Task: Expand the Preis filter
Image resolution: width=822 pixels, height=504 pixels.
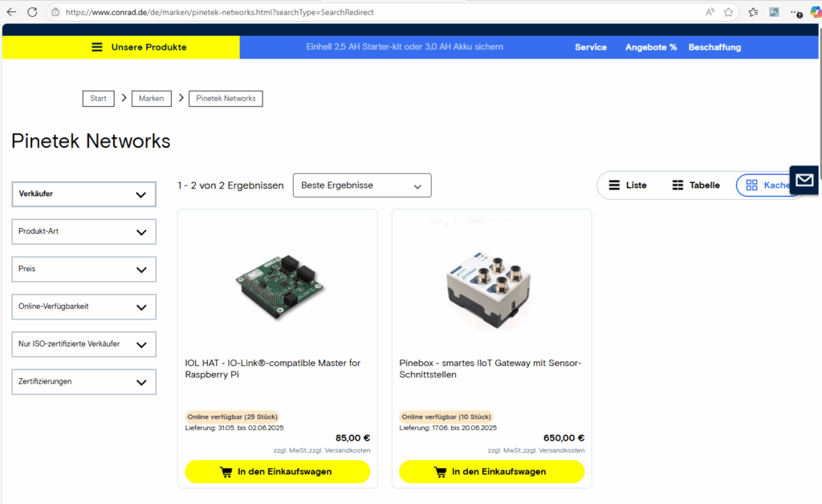Action: [84, 270]
